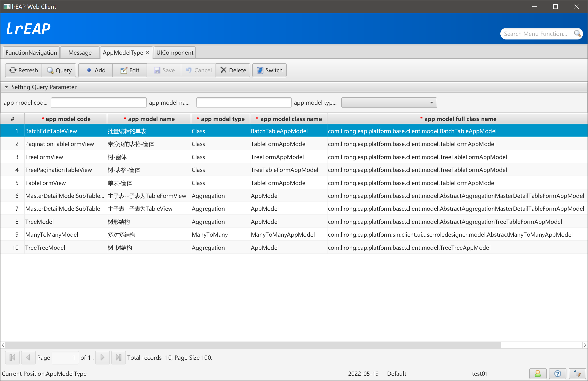Open the UIComponent tab
Screen dimensions: 588x381
tap(175, 52)
